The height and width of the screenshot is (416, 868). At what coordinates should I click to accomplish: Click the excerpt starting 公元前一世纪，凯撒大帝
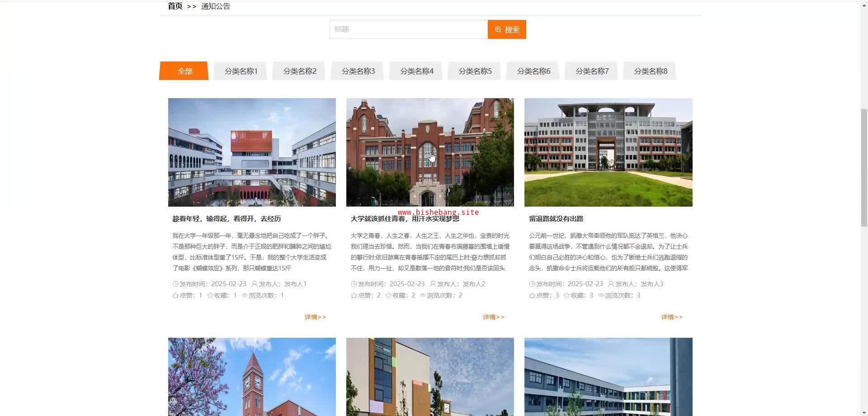609,252
